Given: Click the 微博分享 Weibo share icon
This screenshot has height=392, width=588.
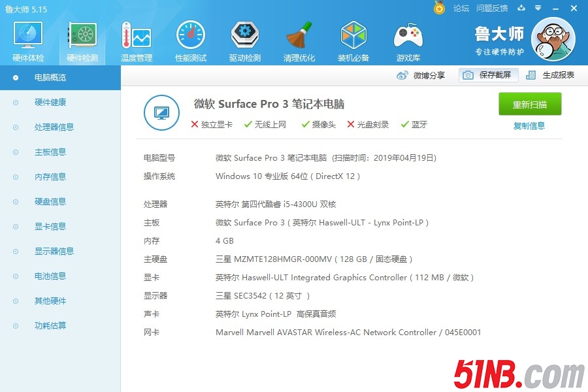Looking at the screenshot, I should point(403,75).
